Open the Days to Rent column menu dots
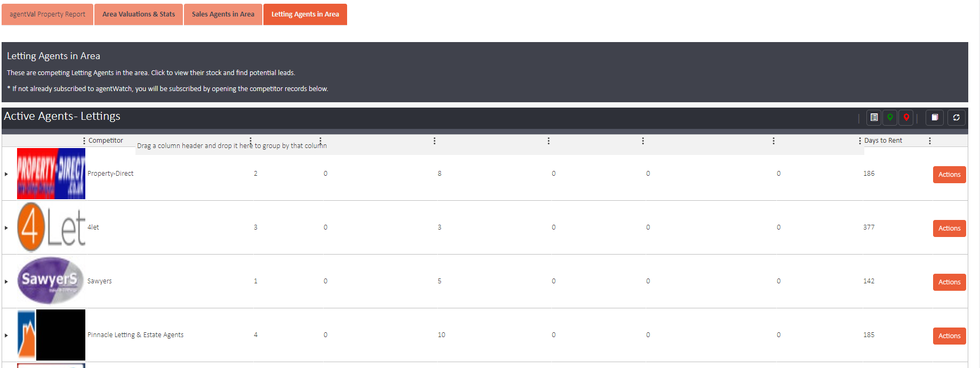Screen dimensions: 980x368 tap(859, 141)
